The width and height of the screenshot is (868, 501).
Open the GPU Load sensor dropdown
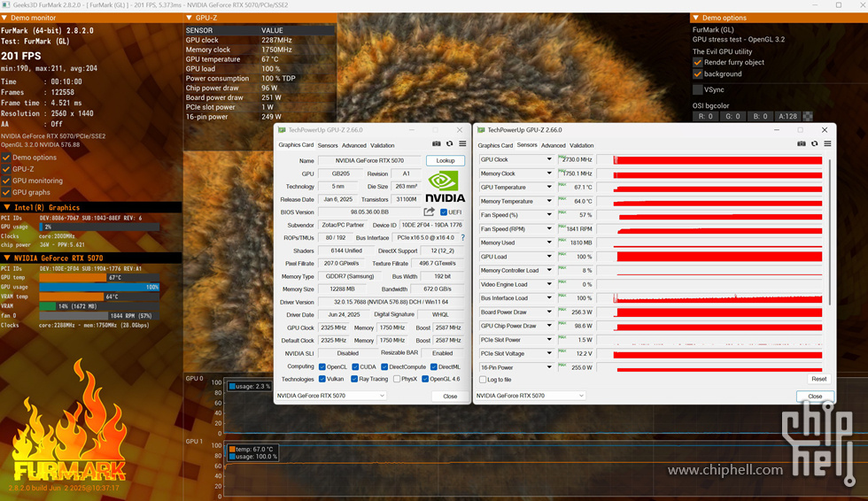tap(549, 257)
